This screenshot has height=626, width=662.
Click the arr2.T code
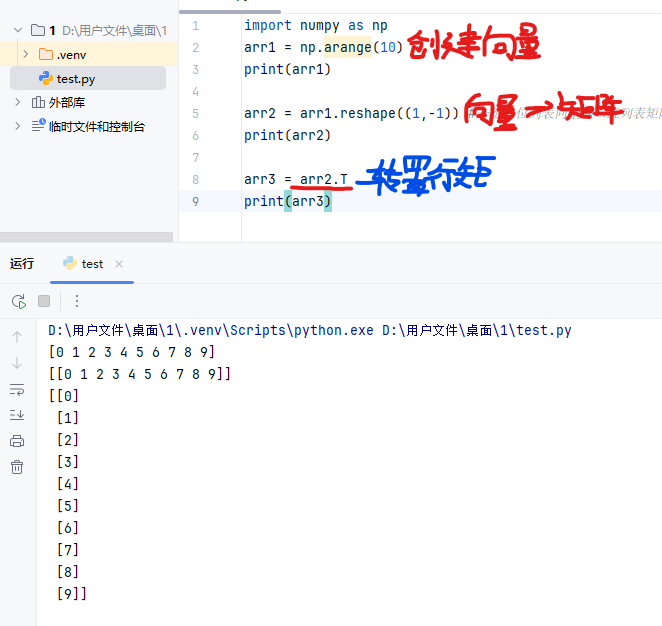point(324,179)
